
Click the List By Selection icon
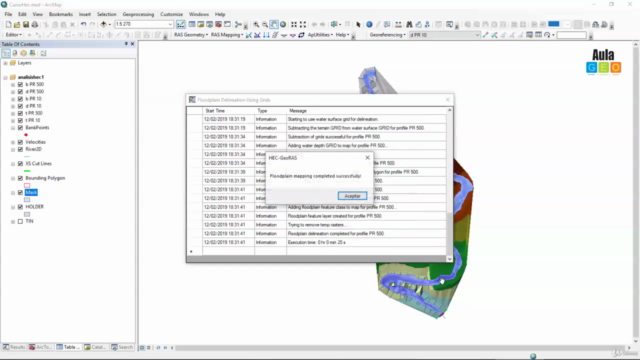click(x=32, y=53)
